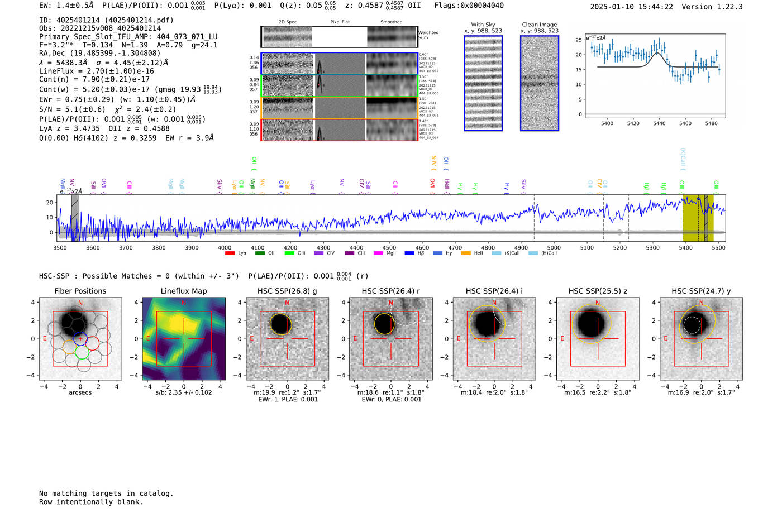Select the (K)CaII light blue legend swatch

(x=496, y=253)
